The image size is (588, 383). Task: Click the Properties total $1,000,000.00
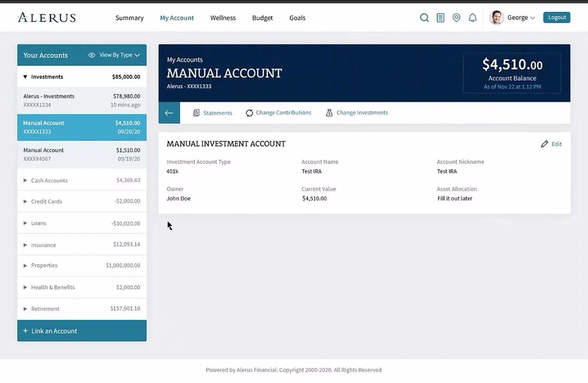coord(123,265)
